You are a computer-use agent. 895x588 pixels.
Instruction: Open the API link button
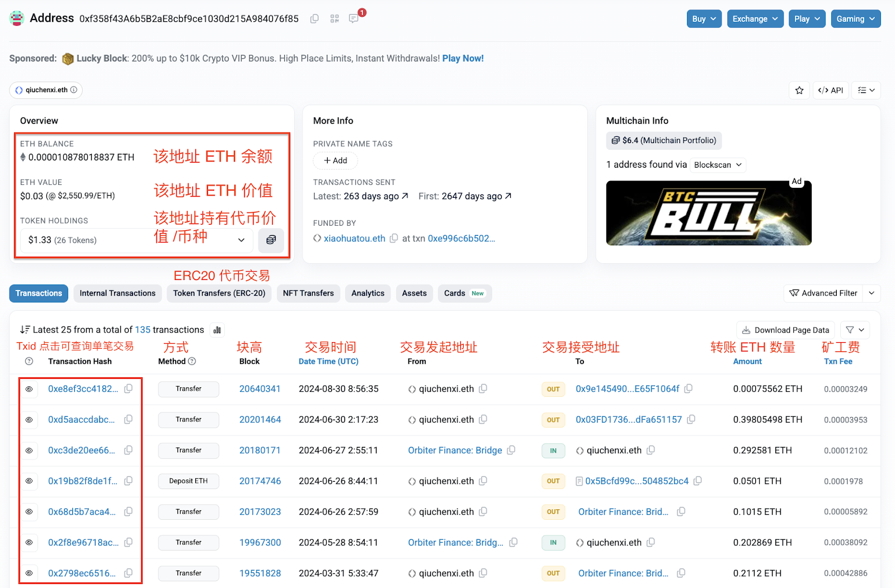coord(831,90)
